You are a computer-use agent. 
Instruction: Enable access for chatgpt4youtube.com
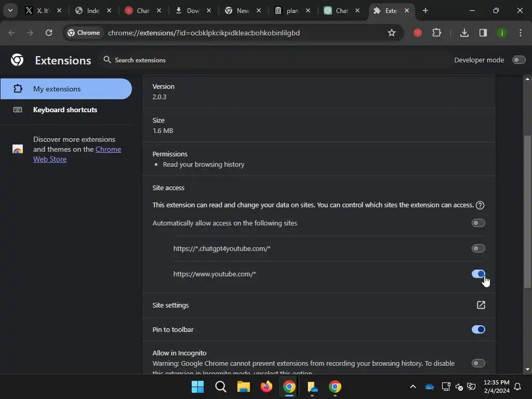(x=478, y=248)
